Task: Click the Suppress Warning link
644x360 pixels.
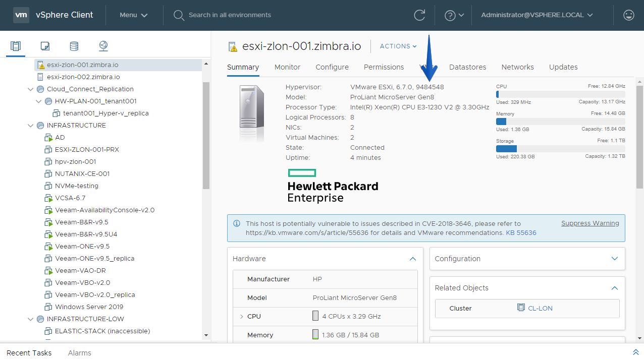Action: point(590,223)
